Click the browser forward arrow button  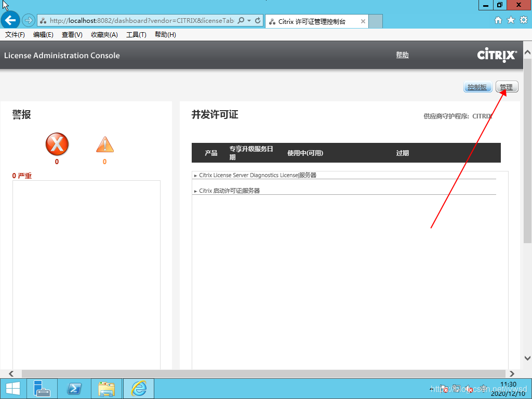(28, 21)
